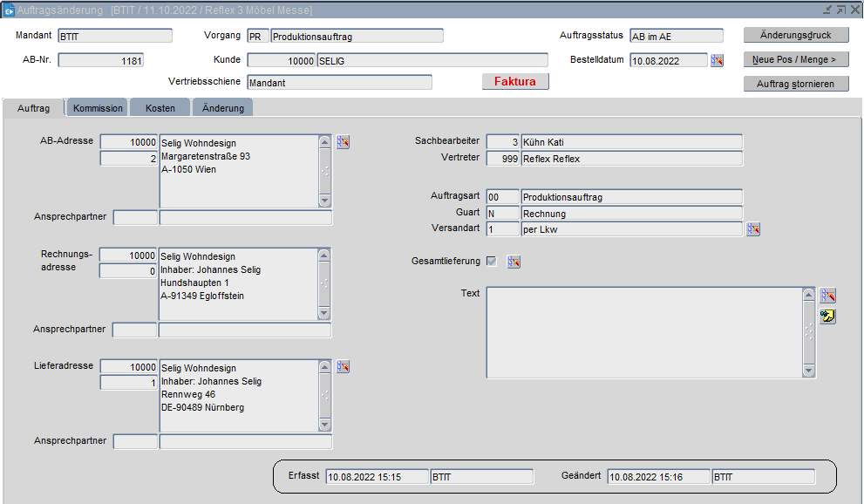Screen dimensions: 864x504
Task: Toggle the Gesamtlieferung checkbox
Action: (492, 262)
